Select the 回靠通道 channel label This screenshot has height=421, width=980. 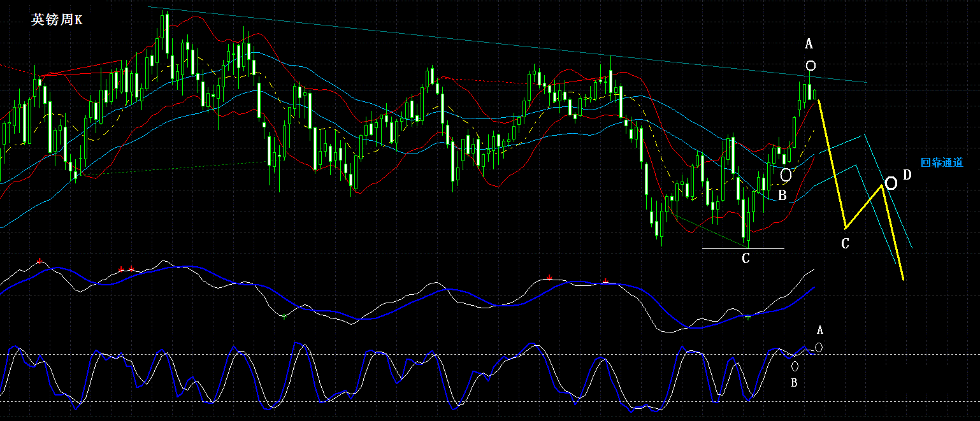click(x=942, y=162)
